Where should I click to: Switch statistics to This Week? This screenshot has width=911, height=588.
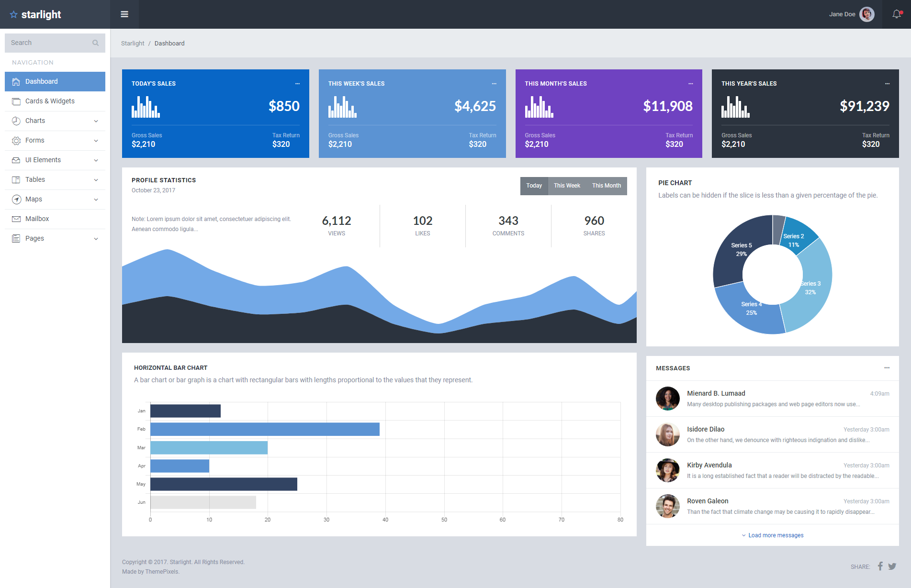[567, 186]
